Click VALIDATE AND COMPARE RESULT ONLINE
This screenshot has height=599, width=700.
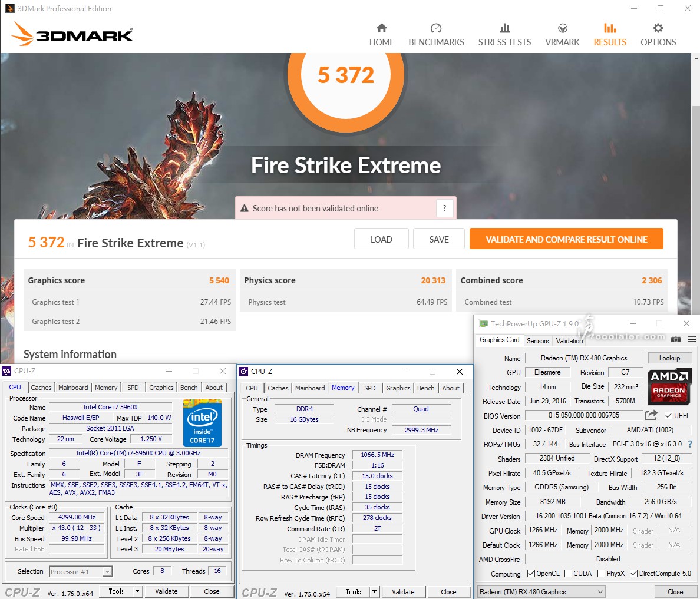[566, 239]
